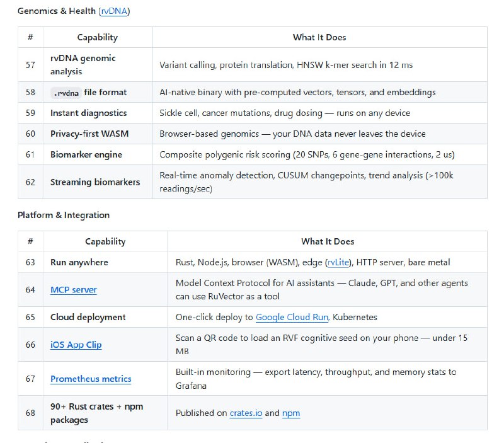
Task: Click the row number 57 cell
Action: (x=30, y=64)
